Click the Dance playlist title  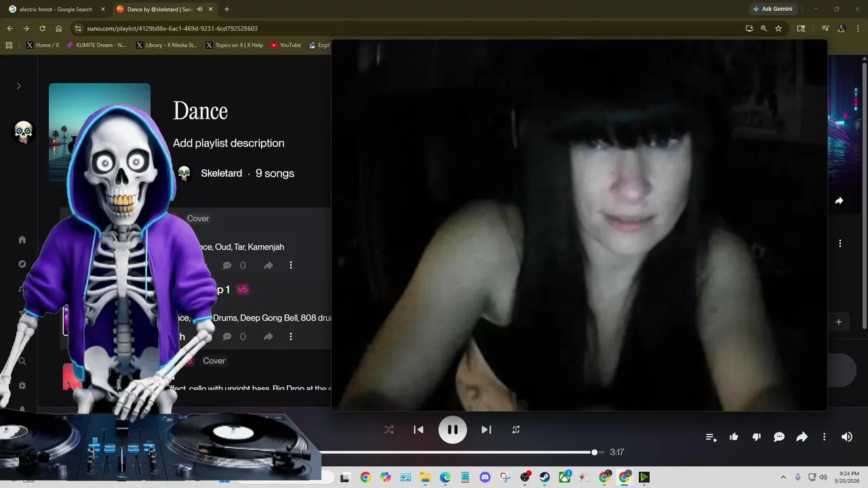tap(200, 111)
